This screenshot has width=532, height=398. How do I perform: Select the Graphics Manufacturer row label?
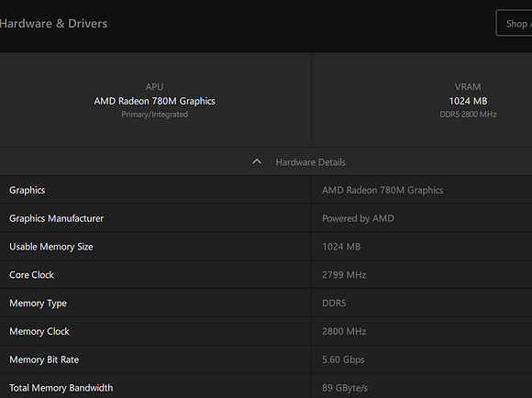tap(56, 218)
